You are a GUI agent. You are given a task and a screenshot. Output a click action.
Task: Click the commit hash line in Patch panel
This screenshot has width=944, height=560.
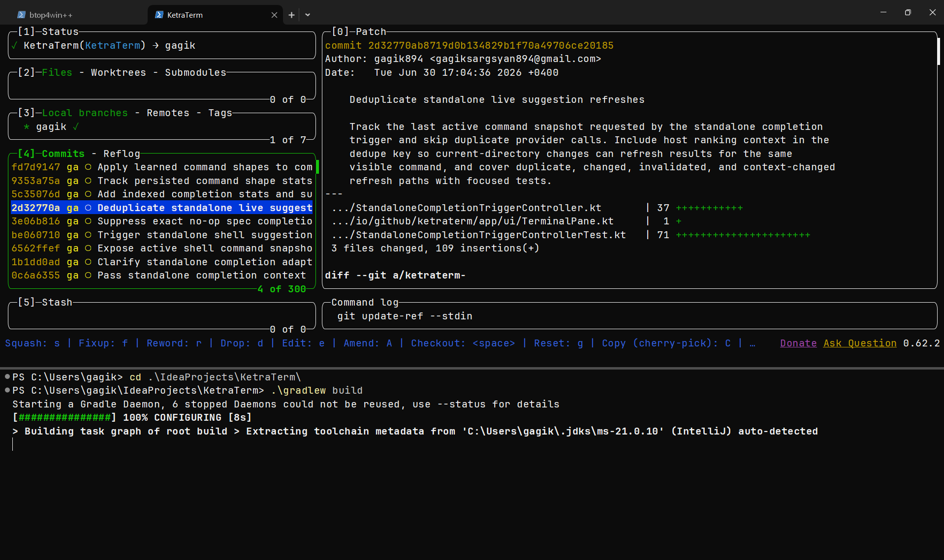pos(469,45)
